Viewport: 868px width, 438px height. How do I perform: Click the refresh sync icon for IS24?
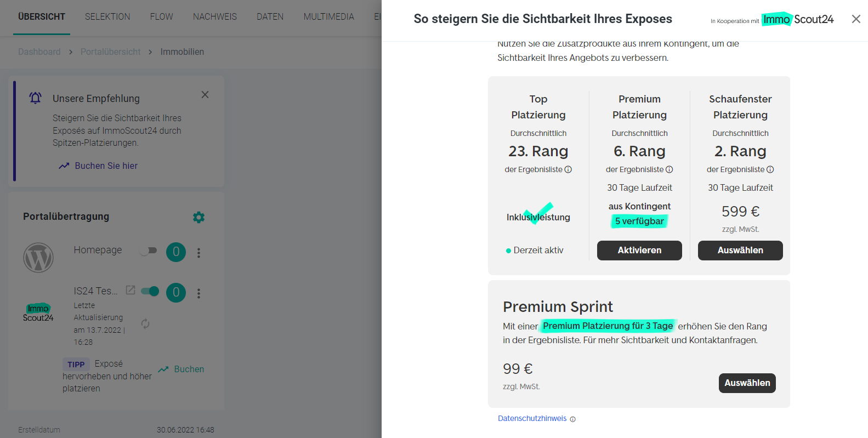(x=145, y=324)
